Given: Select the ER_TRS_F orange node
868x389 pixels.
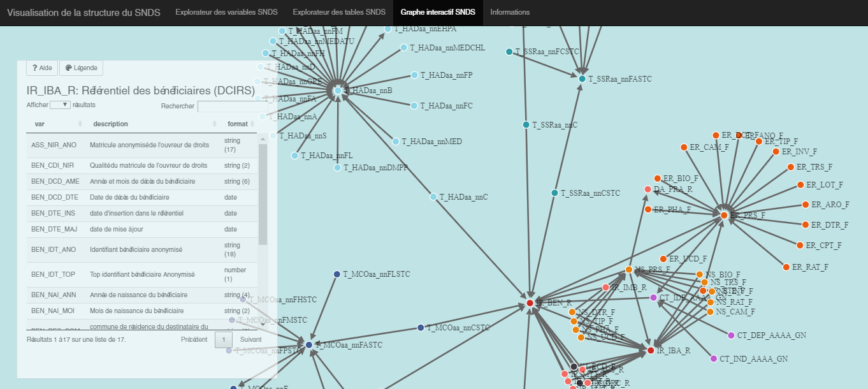Looking at the screenshot, I should (x=790, y=167).
